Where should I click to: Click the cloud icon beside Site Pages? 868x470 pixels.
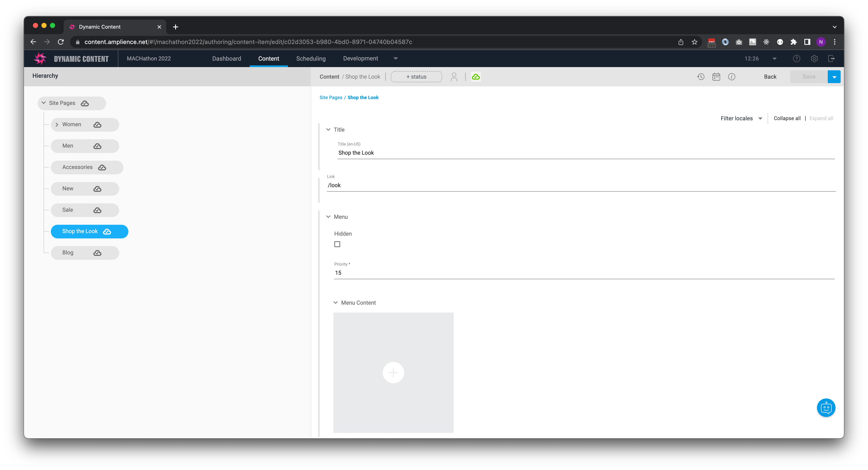click(85, 103)
